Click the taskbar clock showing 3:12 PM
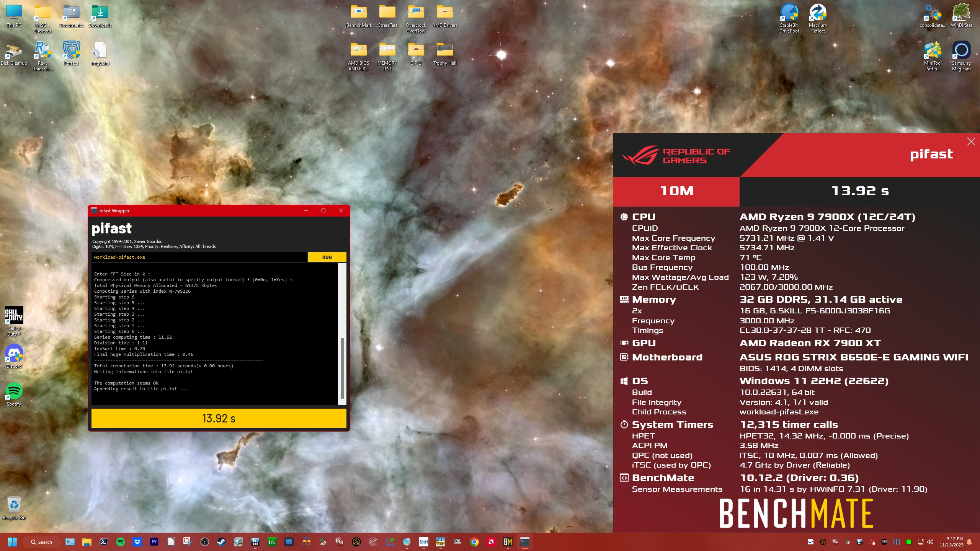 pos(951,542)
